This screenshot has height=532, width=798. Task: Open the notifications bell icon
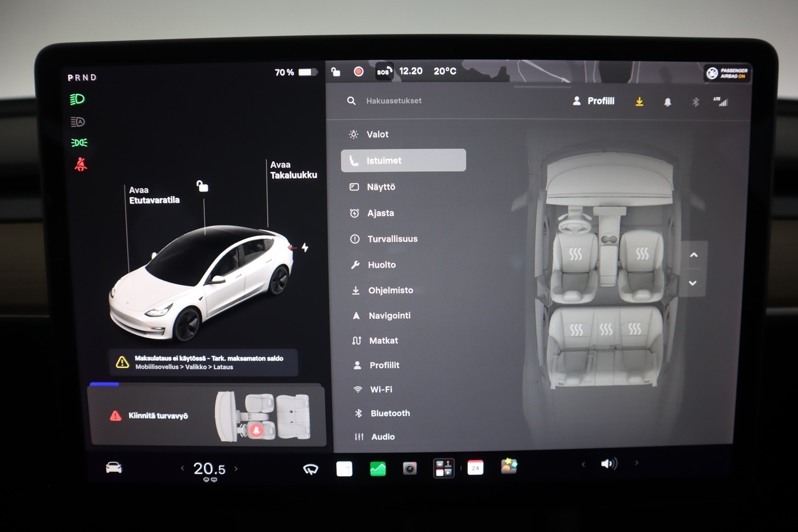pos(668,102)
